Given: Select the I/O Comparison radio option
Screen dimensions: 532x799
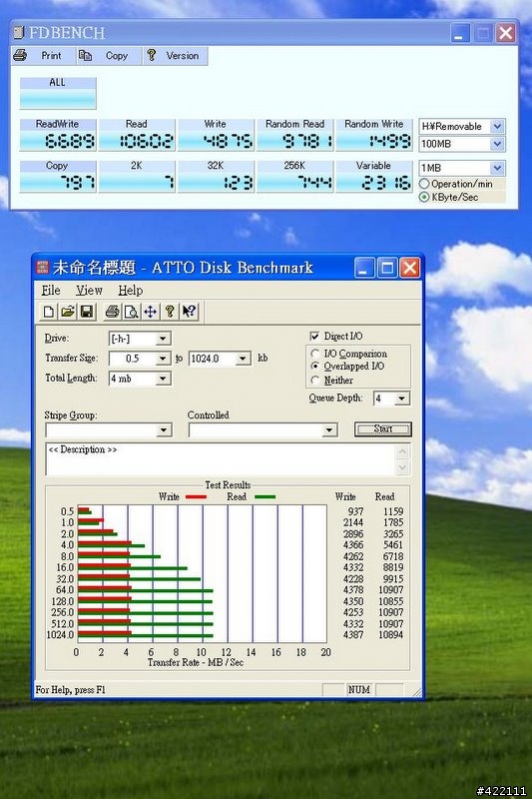Looking at the screenshot, I should click(x=315, y=354).
